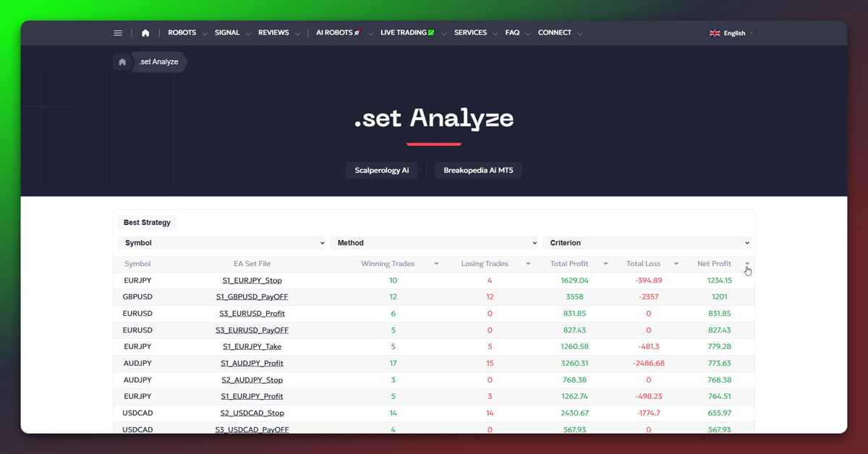This screenshot has height=454, width=868.
Task: Open the ROBOTS menu
Action: click(182, 33)
